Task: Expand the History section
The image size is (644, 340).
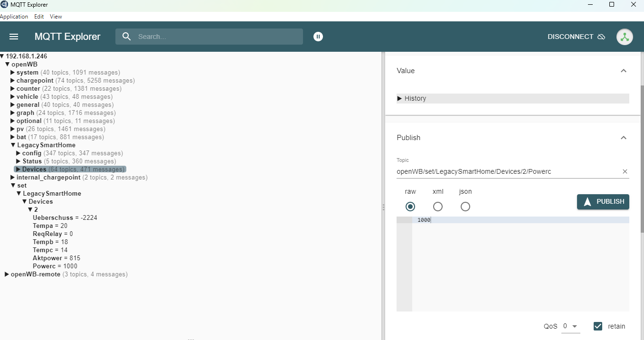Action: point(513,98)
